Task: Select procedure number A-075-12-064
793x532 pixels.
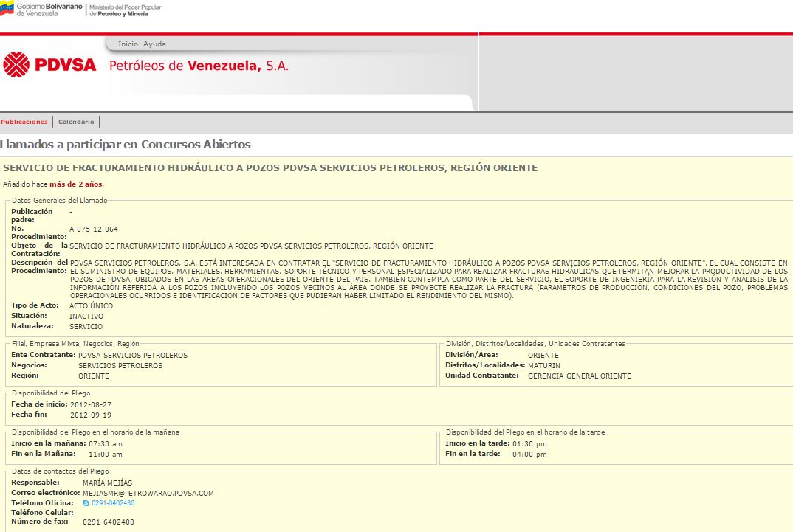Action: pyautogui.click(x=94, y=229)
